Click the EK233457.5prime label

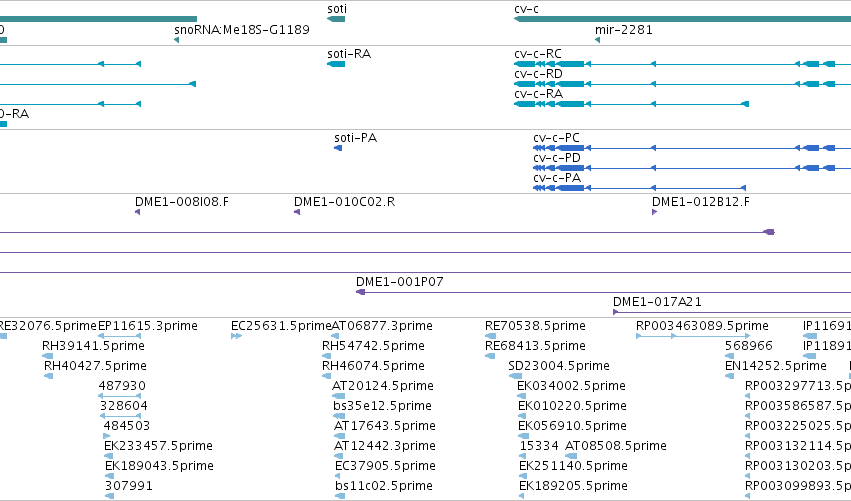point(158,446)
